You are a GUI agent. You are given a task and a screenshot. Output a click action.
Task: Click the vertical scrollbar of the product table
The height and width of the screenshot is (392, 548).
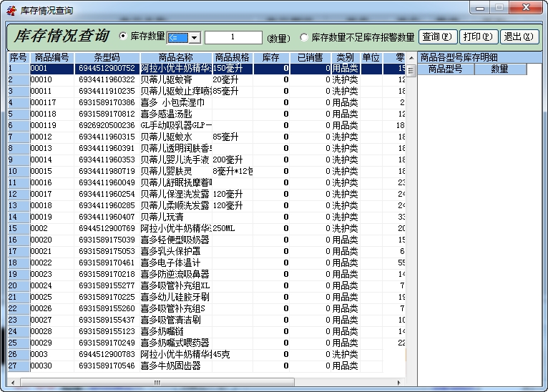pos(411,215)
